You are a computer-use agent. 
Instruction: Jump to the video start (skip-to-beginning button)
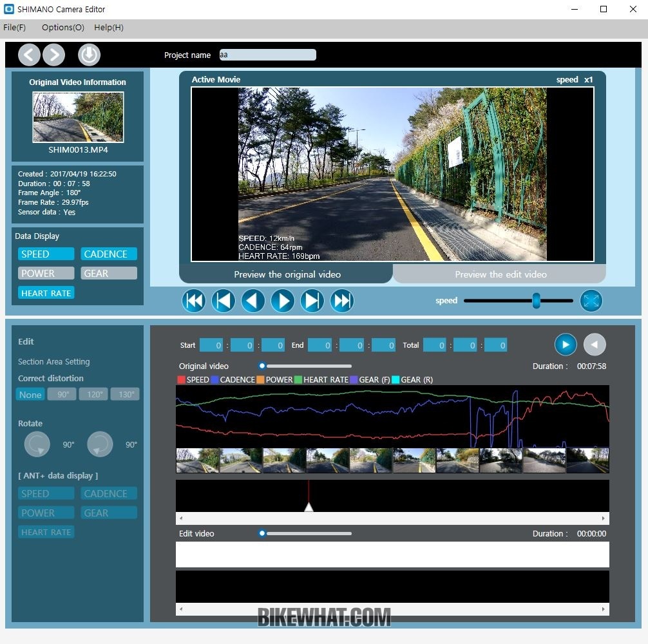coord(193,301)
